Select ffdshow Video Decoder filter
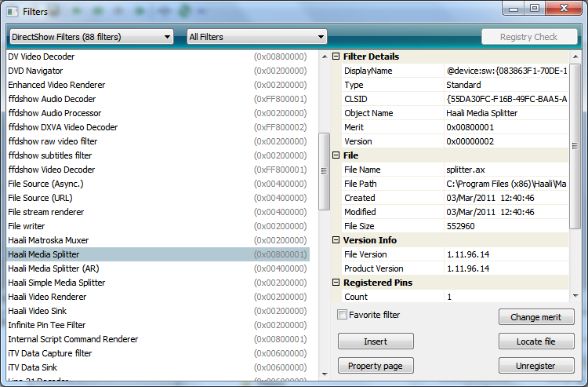Image resolution: width=588 pixels, height=387 pixels. (158, 170)
